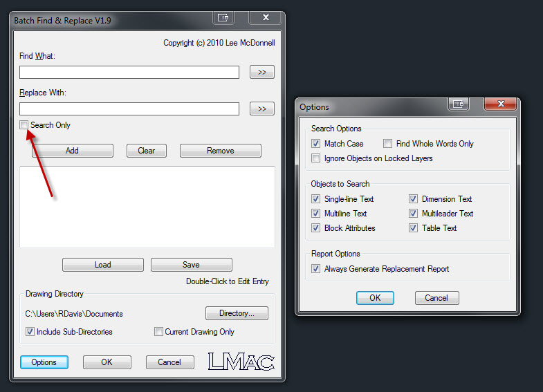Close the Batch Find & Replace window
Screen dimensions: 543x392
265,17
